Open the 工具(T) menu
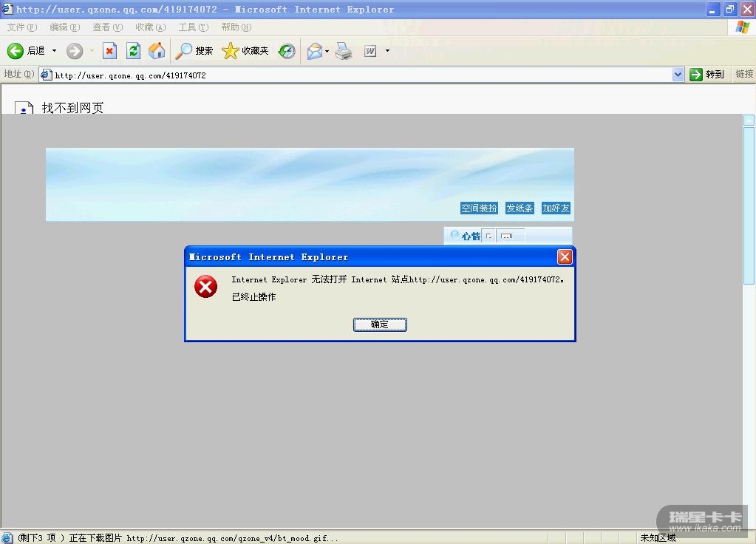This screenshot has height=544, width=756. click(194, 27)
